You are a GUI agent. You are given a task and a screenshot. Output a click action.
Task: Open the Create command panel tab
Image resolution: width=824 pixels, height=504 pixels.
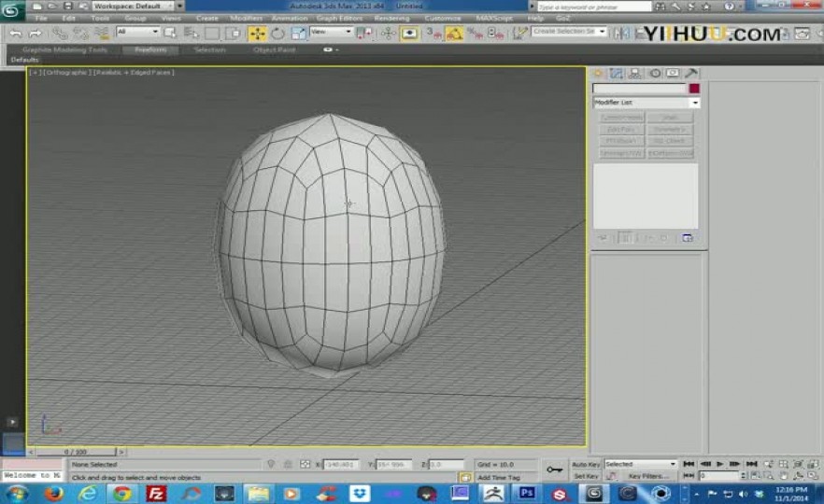(598, 74)
